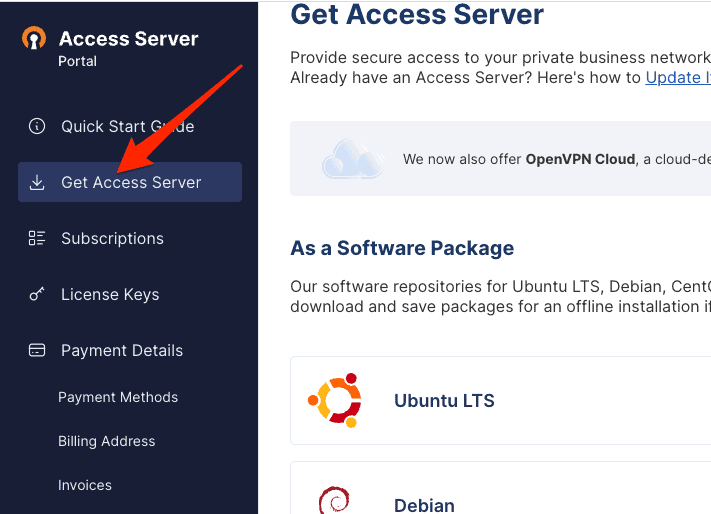Click the Debian swirl logo icon
711x514 pixels.
(x=333, y=500)
